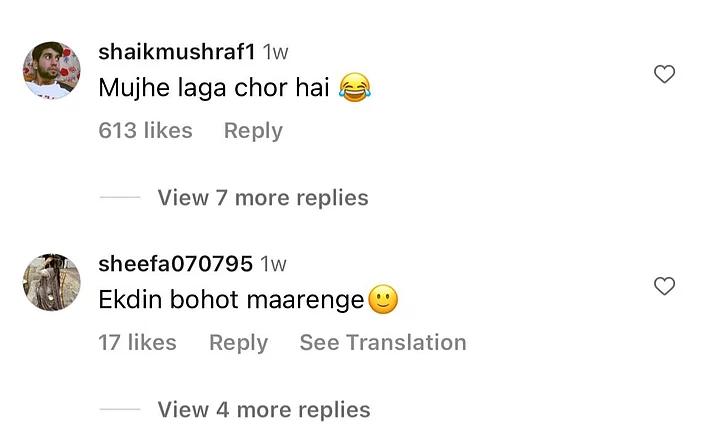The width and height of the screenshot is (720, 448).
Task: Expand View 7 more replies
Action: click(x=263, y=198)
